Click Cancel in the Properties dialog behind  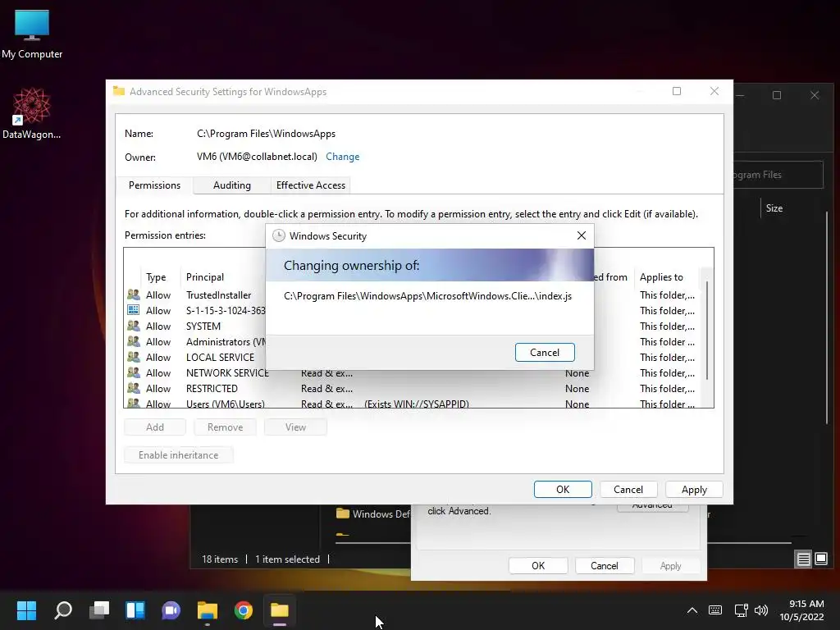(605, 566)
